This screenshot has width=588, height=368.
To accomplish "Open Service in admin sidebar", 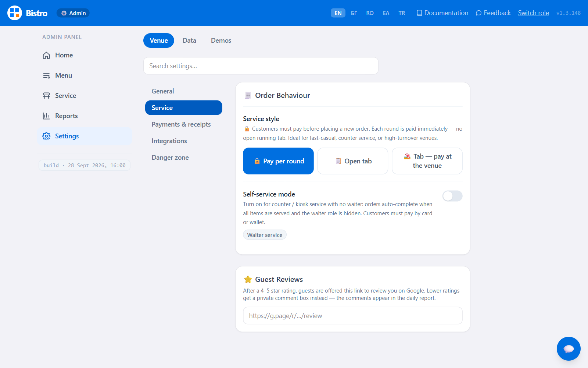I will point(85,96).
